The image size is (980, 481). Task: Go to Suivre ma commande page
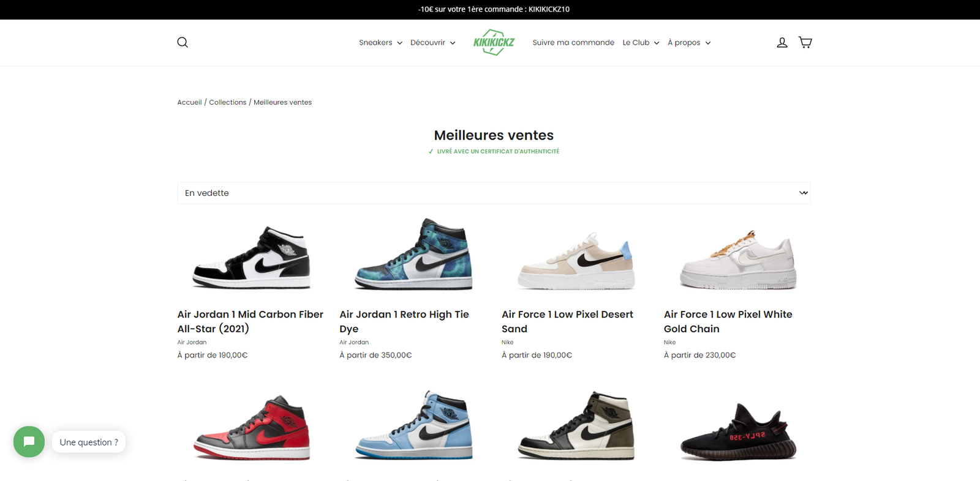coord(573,43)
